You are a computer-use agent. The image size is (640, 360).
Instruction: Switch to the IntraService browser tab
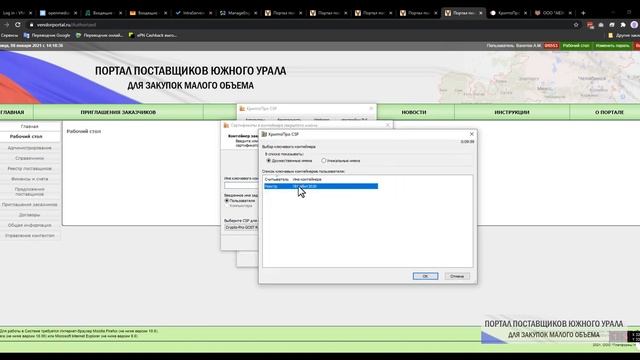click(192, 13)
